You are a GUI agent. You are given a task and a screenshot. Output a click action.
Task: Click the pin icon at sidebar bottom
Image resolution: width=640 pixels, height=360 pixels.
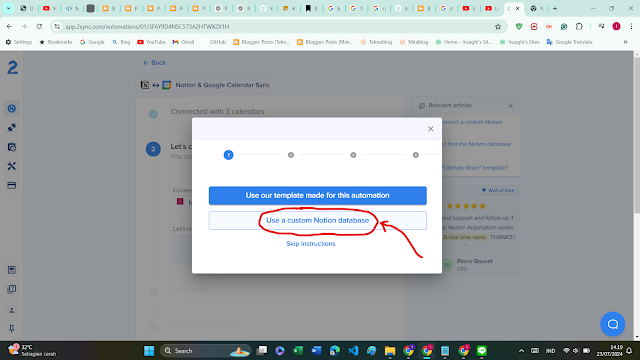click(x=11, y=329)
